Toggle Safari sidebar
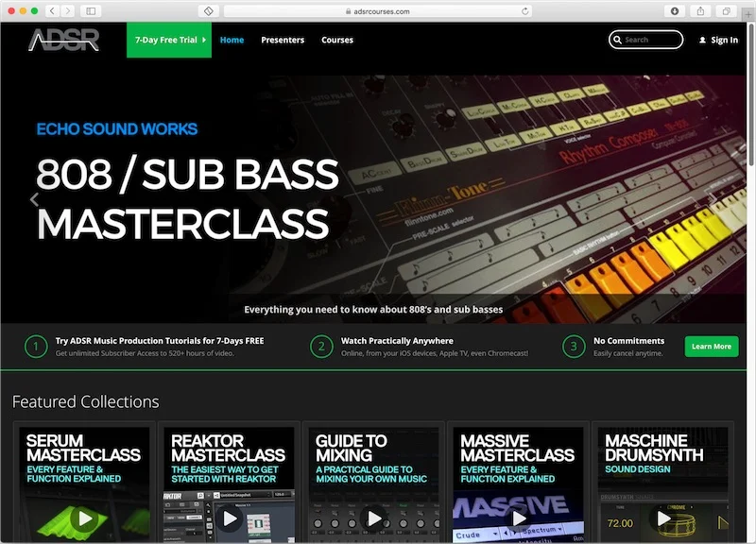756x544 pixels. [91, 11]
